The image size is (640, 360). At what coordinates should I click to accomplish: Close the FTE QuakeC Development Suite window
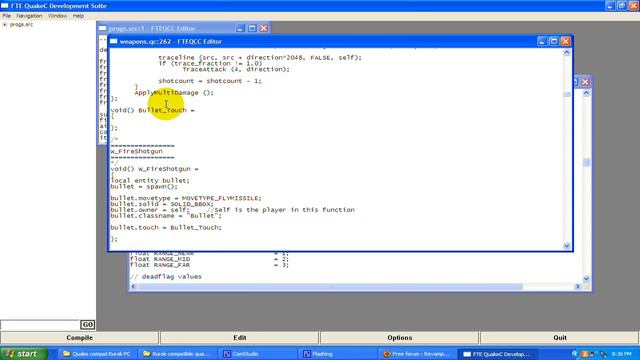pos(633,6)
